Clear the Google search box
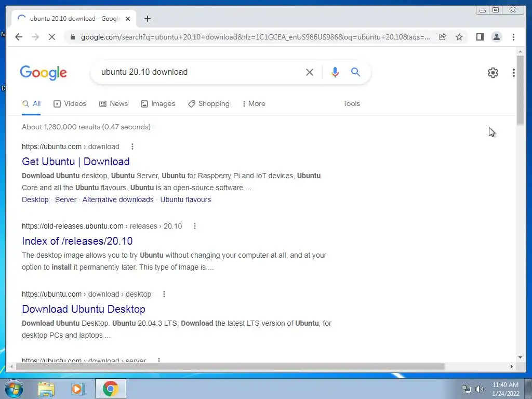 310,72
